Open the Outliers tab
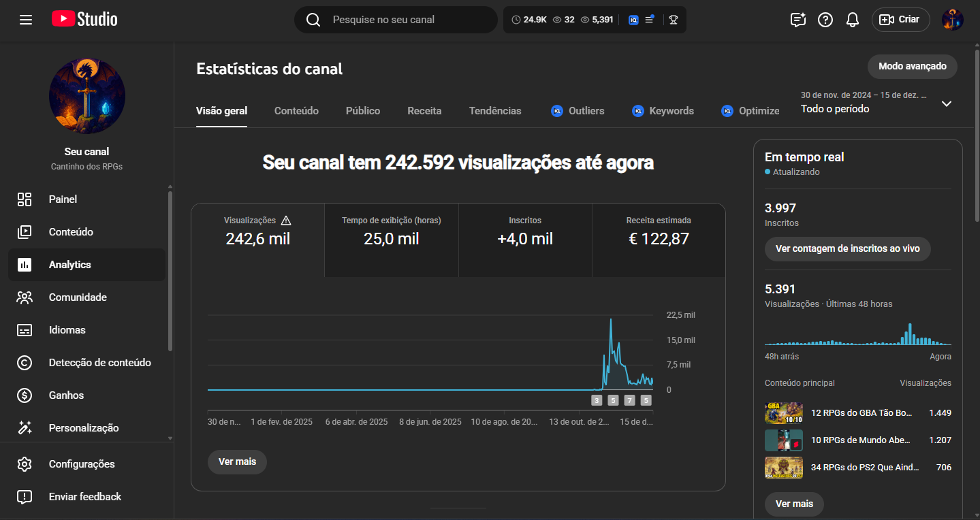The image size is (980, 520). [x=578, y=111]
